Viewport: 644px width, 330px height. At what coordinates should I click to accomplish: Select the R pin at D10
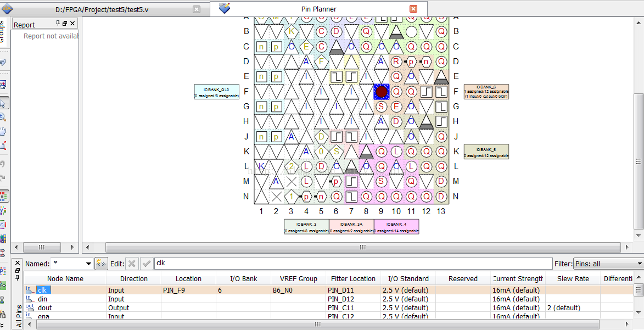[x=396, y=61]
